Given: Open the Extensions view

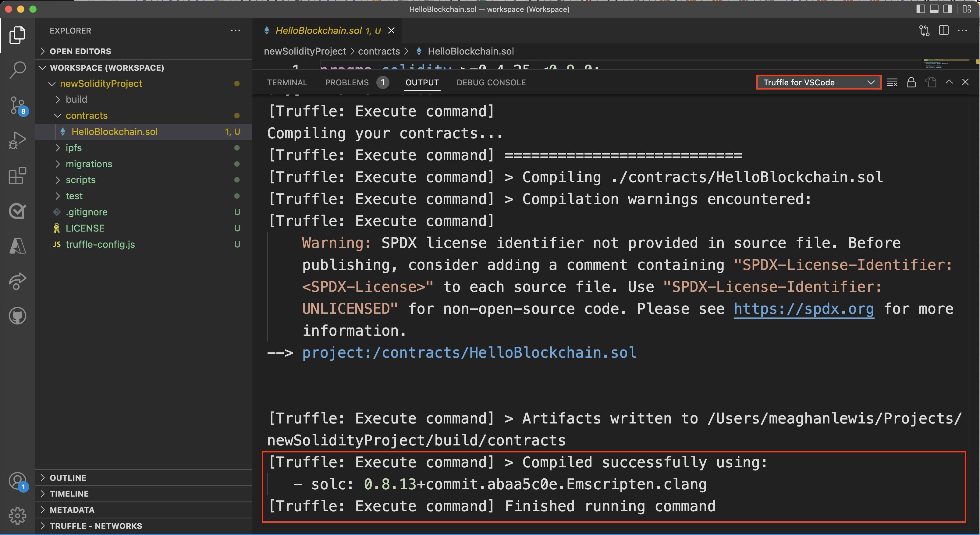Looking at the screenshot, I should (x=17, y=176).
